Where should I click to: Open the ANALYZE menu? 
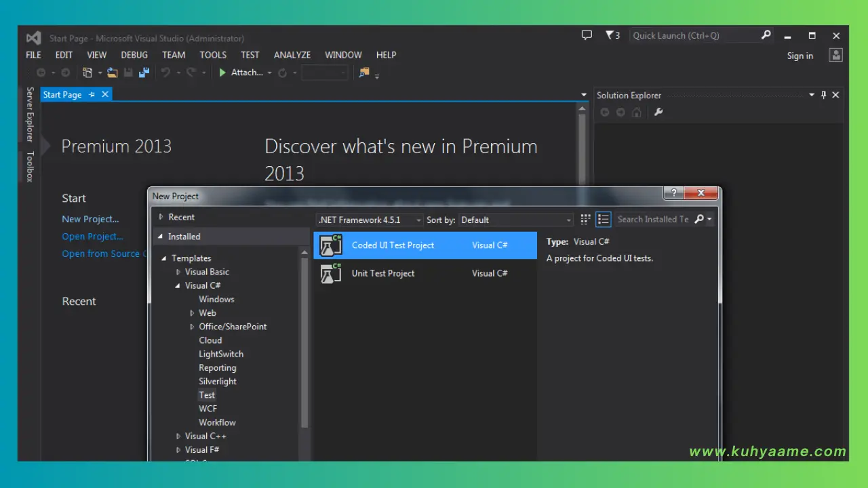click(292, 55)
